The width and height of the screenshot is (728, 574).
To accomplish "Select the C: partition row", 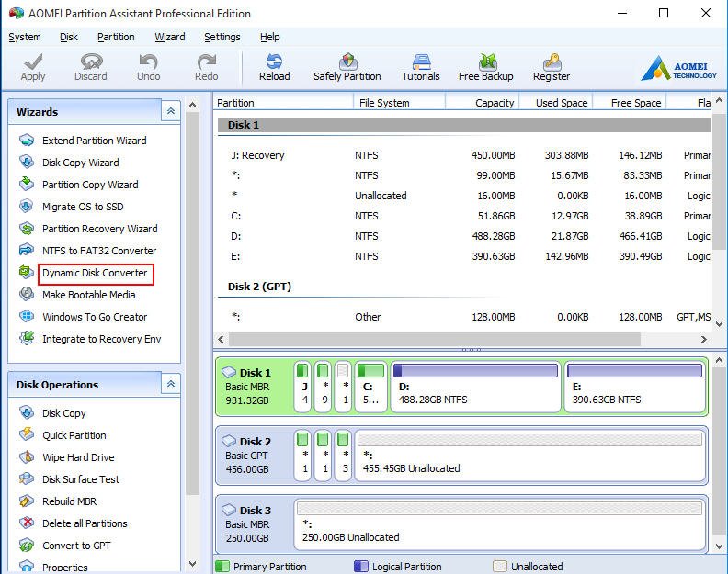I will 464,216.
